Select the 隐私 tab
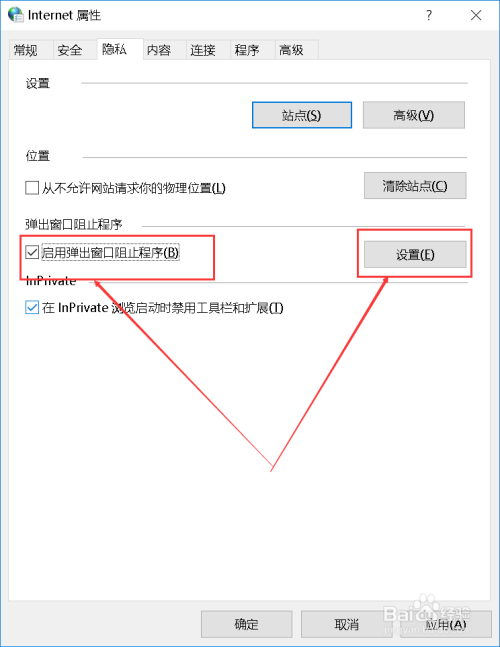500x647 pixels. pyautogui.click(x=114, y=50)
